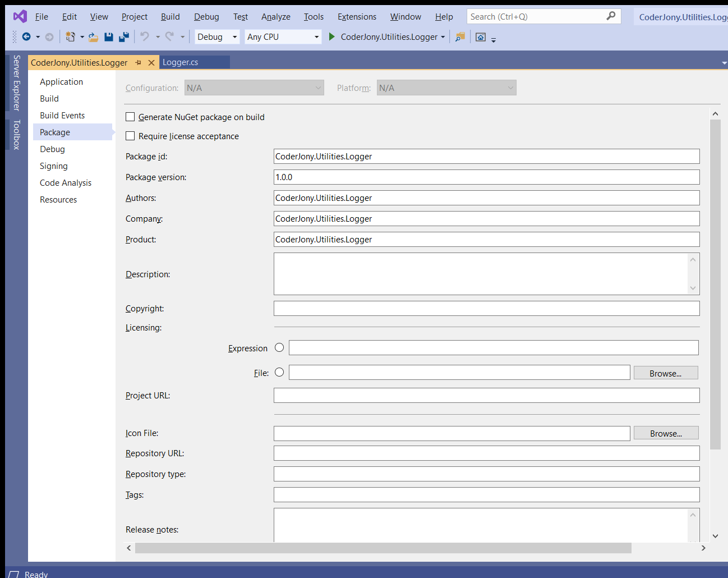Start debugging with the green play arrow

[x=331, y=36]
